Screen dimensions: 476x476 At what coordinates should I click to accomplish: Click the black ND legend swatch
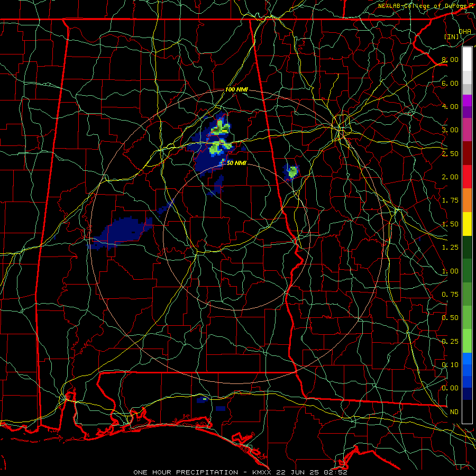point(467,411)
